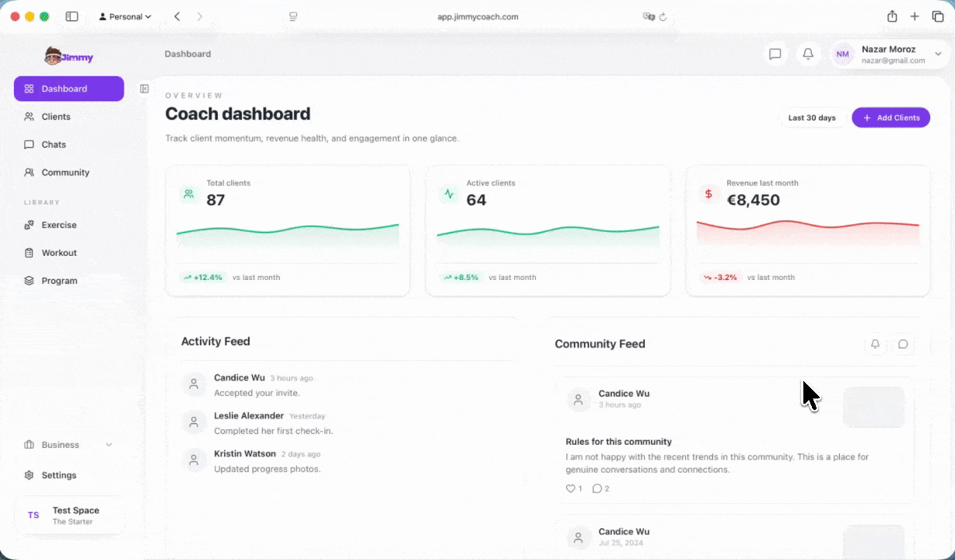Click the Community Feed bell icon
This screenshot has width=955, height=560.
875,344
